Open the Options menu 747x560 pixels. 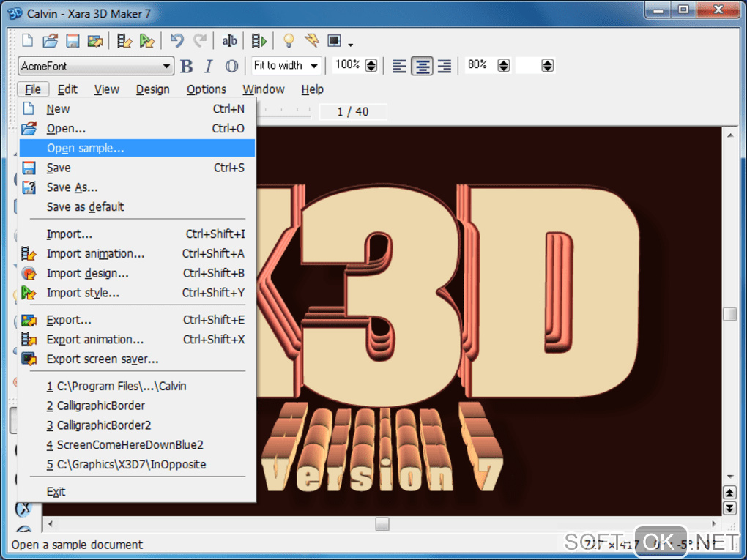tap(207, 89)
